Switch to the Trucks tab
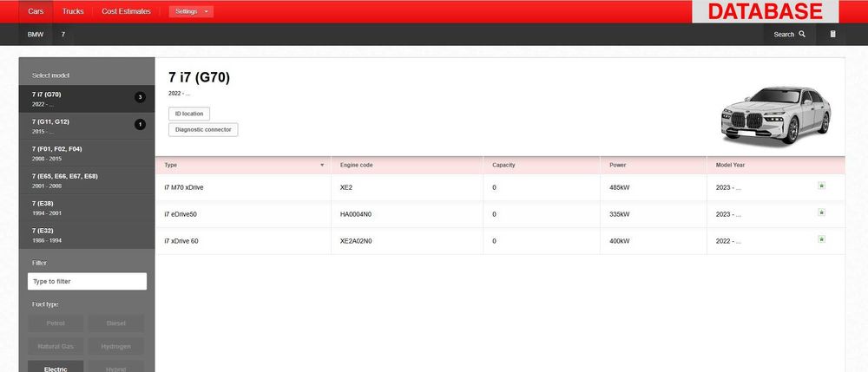Screen dimensions: 868x372 (73, 11)
